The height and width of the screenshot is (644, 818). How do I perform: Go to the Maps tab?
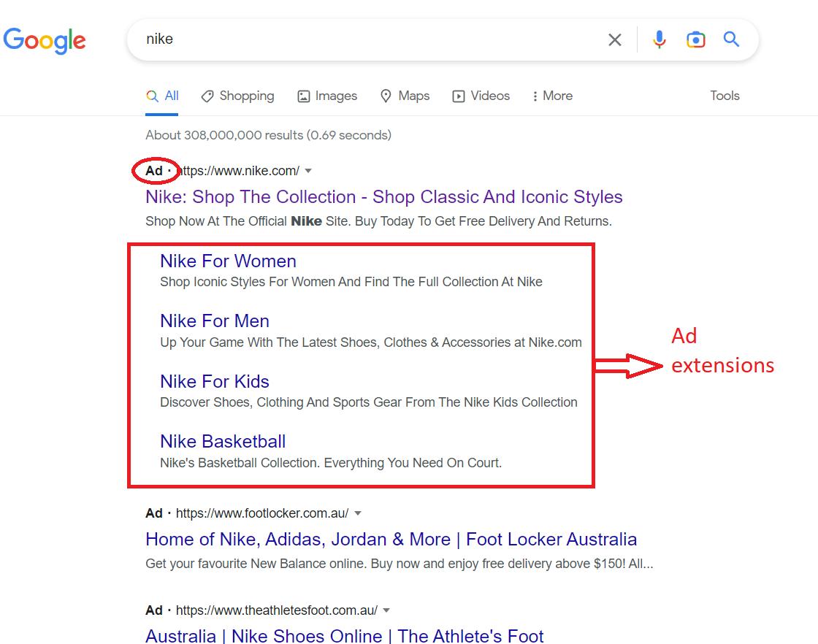click(405, 96)
